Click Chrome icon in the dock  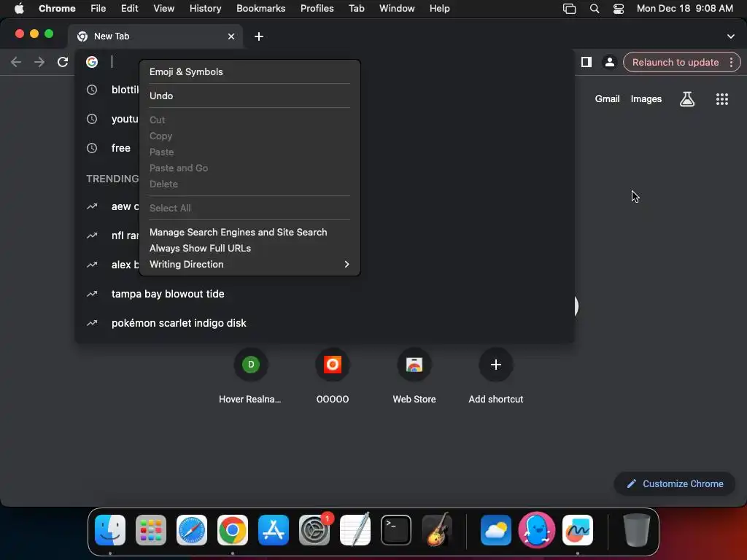(233, 529)
